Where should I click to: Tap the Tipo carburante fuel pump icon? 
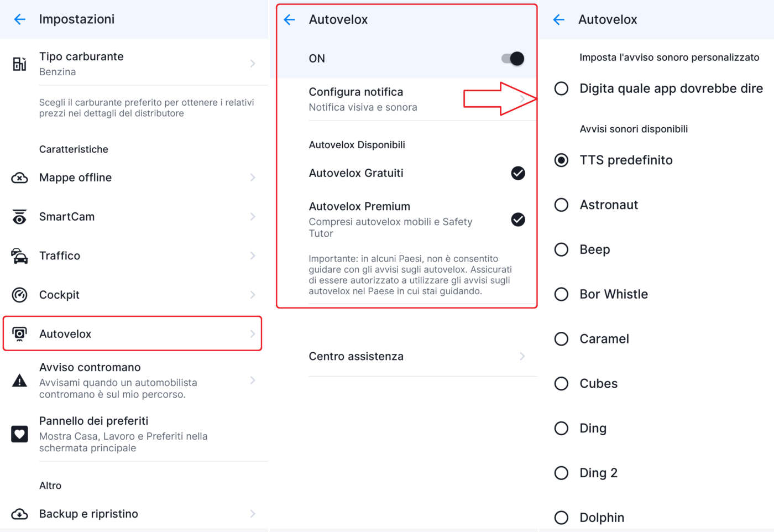click(x=19, y=64)
